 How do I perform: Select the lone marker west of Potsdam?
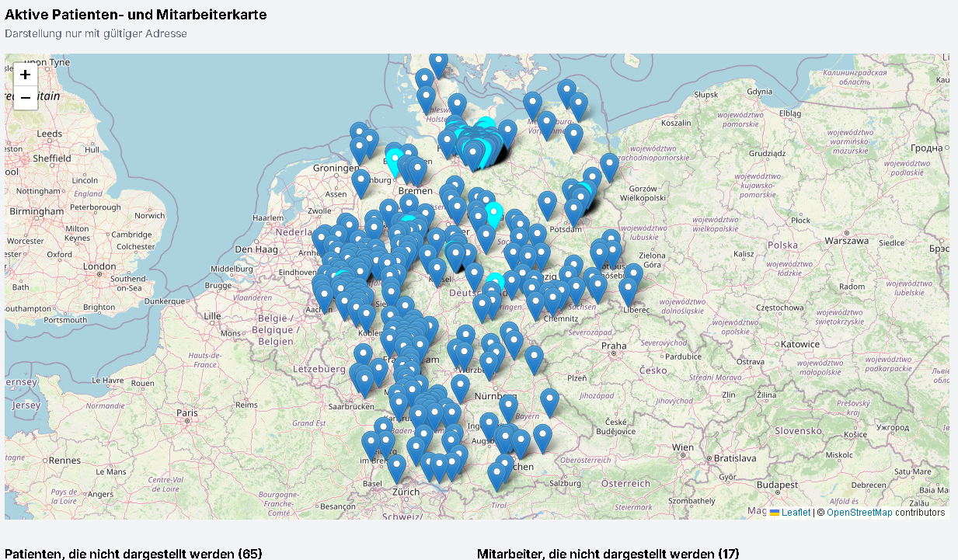click(548, 206)
